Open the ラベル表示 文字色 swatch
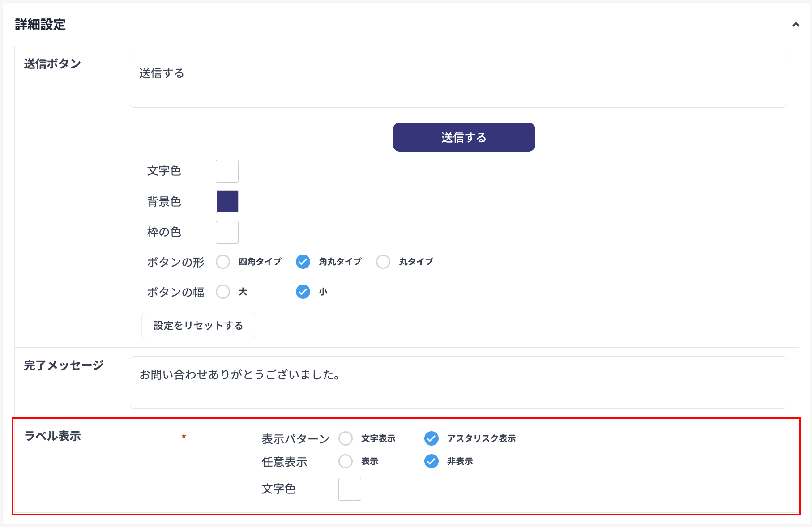812x527 pixels. (350, 489)
